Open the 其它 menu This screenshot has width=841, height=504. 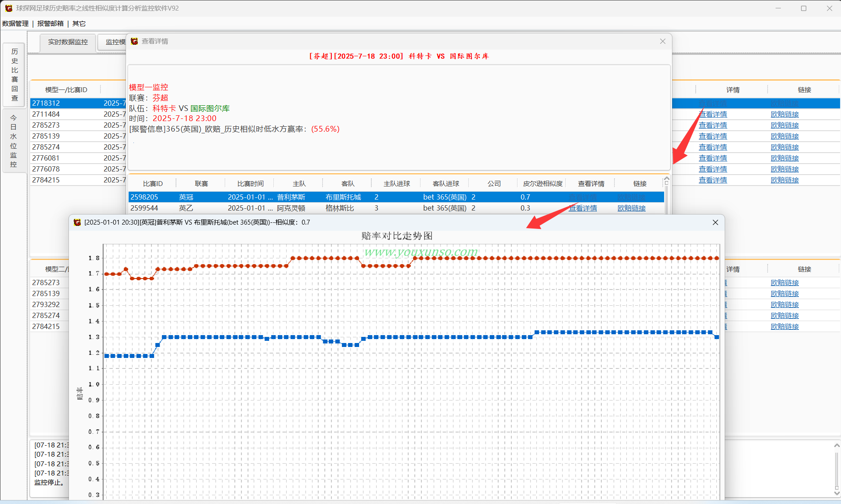tap(79, 24)
